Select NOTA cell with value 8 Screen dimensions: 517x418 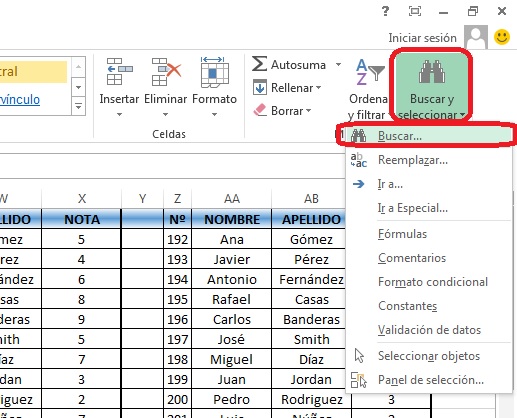[x=81, y=299]
